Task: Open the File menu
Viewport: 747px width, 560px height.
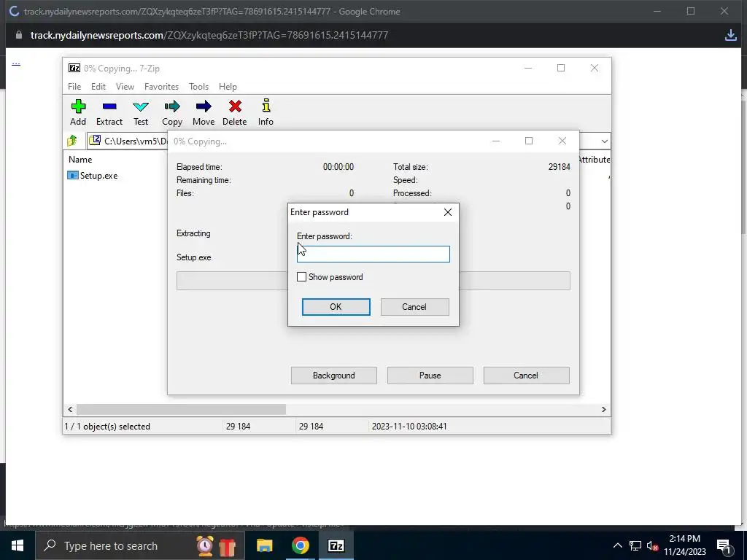Action: pos(74,87)
